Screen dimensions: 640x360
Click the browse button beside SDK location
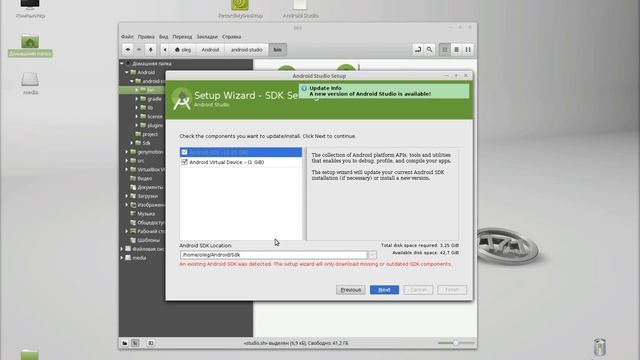click(x=372, y=255)
